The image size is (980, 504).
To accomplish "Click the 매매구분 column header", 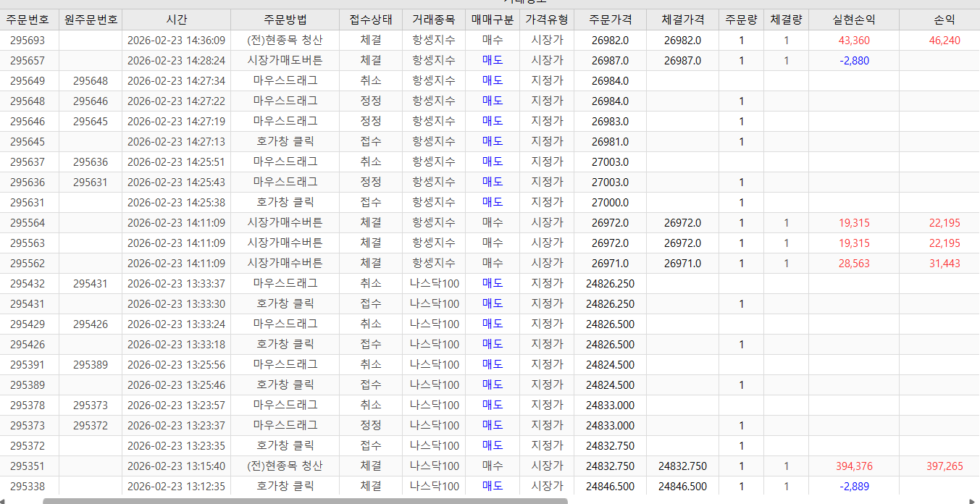I will (x=493, y=20).
